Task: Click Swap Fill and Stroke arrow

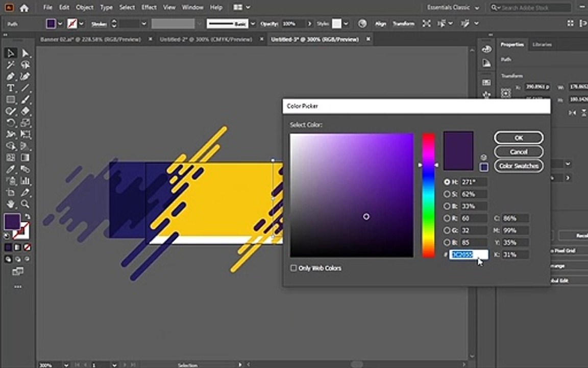Action: (x=27, y=217)
